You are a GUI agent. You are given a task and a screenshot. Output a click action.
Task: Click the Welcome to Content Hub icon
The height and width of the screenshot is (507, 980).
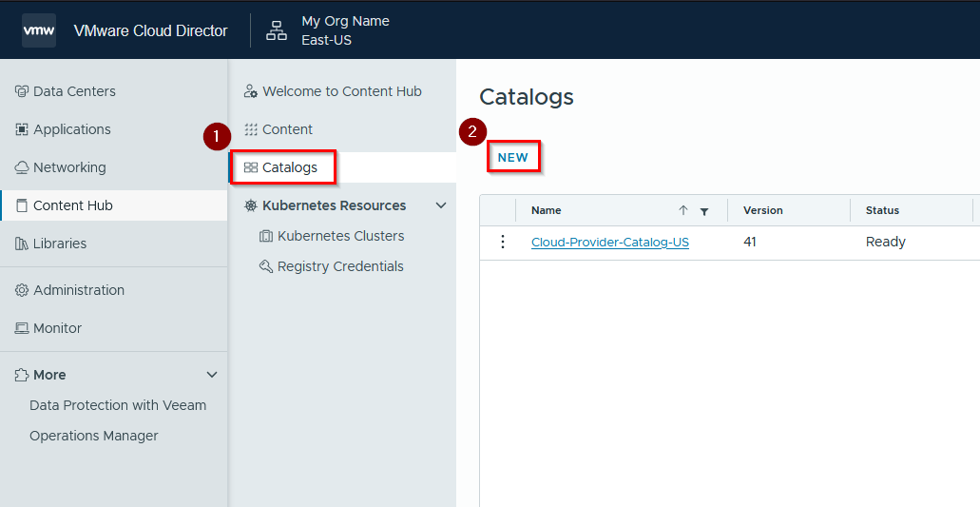point(251,91)
